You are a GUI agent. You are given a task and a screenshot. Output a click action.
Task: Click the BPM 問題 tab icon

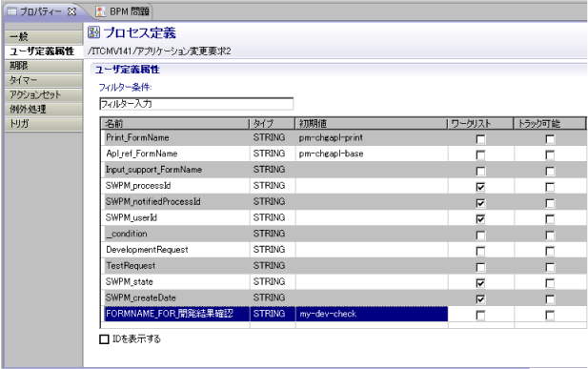pos(100,11)
